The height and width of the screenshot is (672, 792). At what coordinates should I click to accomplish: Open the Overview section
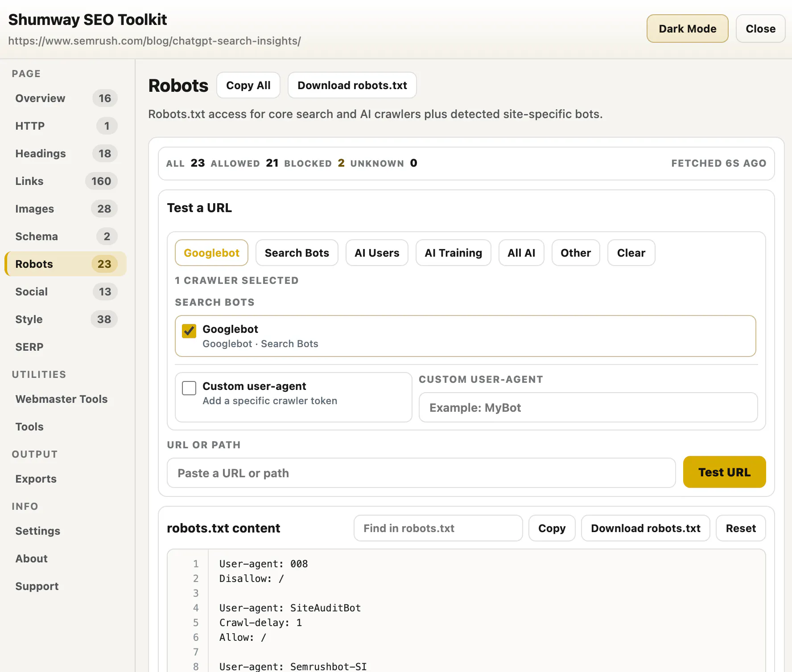tap(66, 98)
